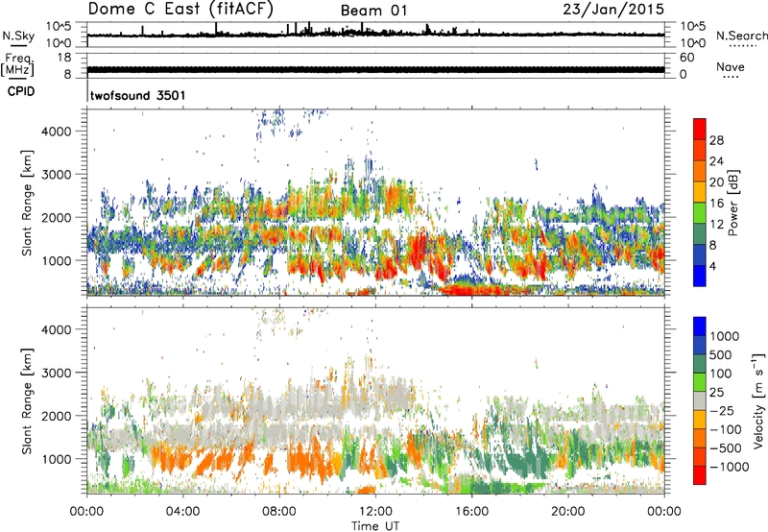Click the date '23/Jan/2015'

[x=613, y=9]
